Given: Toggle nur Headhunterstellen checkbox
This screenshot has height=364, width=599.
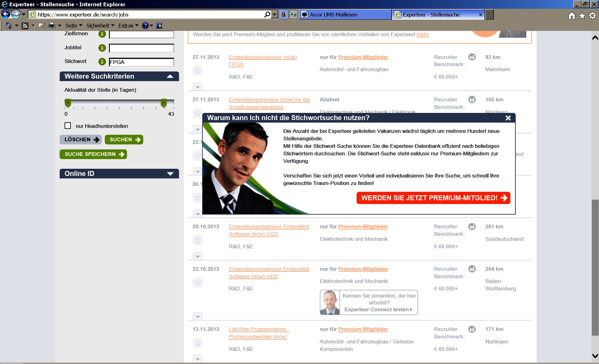Looking at the screenshot, I should click(x=68, y=126).
